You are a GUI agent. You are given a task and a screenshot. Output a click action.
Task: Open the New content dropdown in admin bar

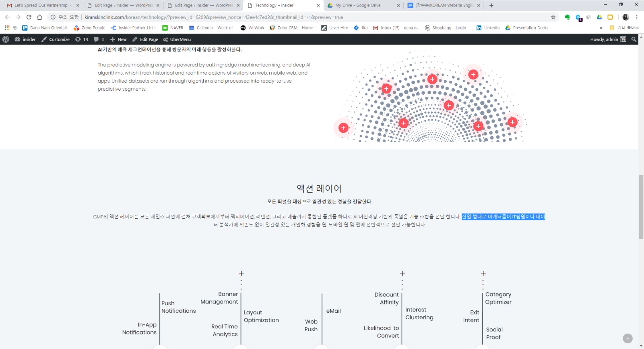[118, 39]
